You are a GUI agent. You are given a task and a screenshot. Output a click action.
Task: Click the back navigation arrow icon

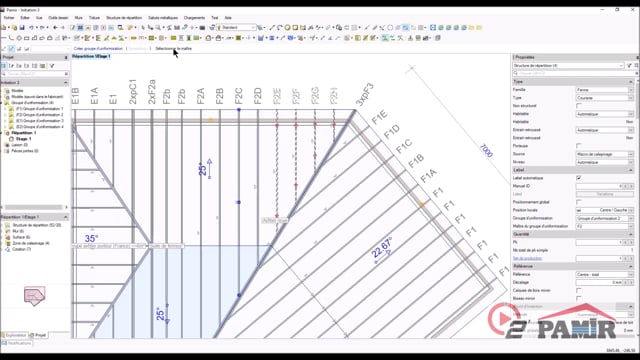(x=55, y=28)
